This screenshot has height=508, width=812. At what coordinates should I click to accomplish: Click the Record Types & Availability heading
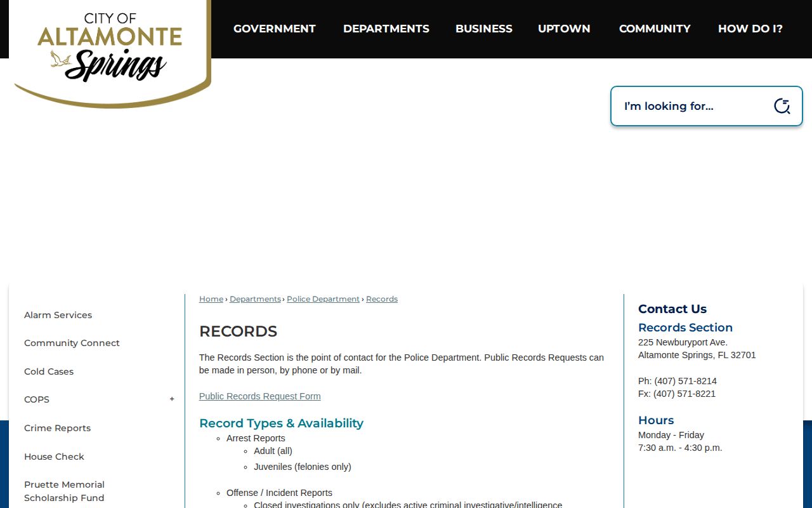[281, 423]
